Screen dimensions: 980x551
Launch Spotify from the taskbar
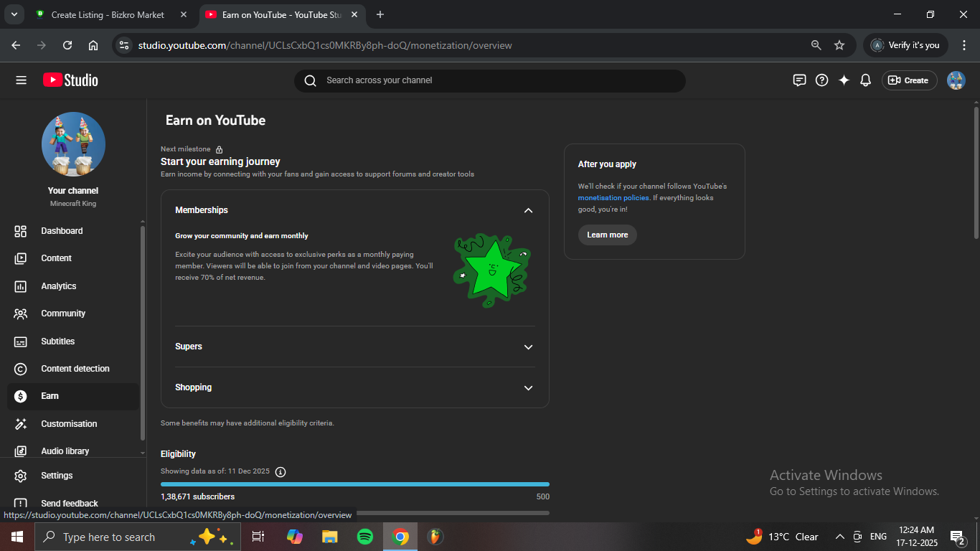click(x=364, y=537)
